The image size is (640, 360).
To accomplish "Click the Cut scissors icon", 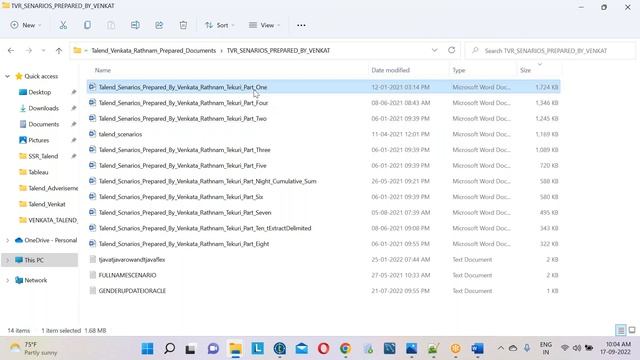I will point(63,25).
